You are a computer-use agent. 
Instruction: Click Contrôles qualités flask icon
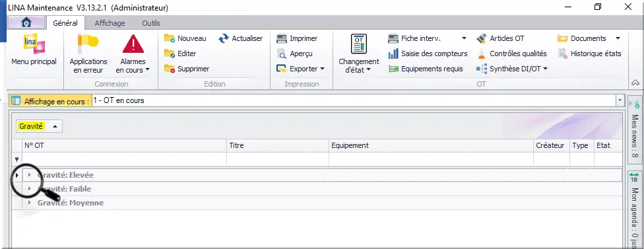pyautogui.click(x=482, y=53)
